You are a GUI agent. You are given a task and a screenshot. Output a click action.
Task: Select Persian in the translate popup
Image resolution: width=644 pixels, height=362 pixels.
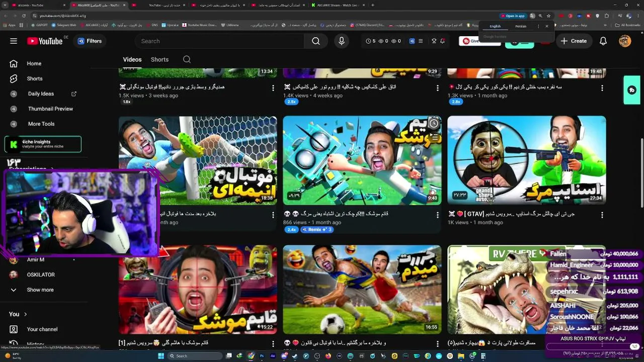[x=521, y=26]
